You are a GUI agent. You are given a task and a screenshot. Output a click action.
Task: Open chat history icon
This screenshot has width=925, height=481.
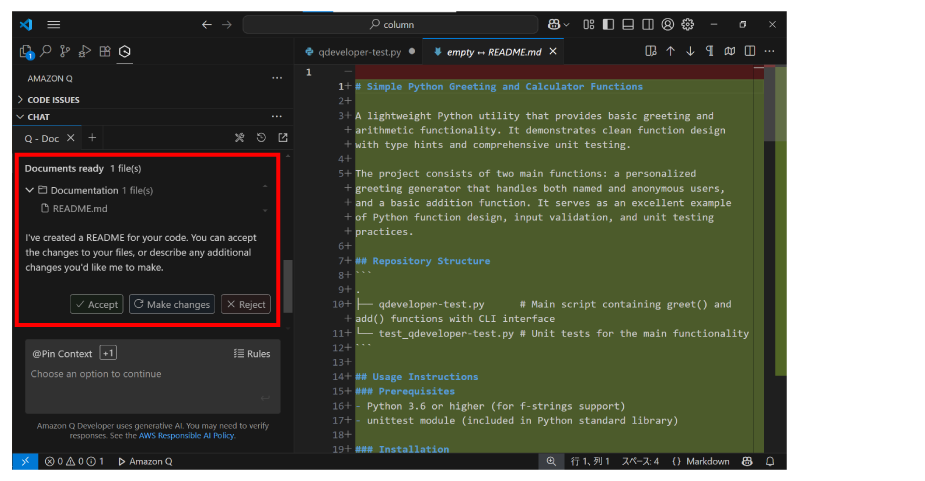(x=261, y=138)
